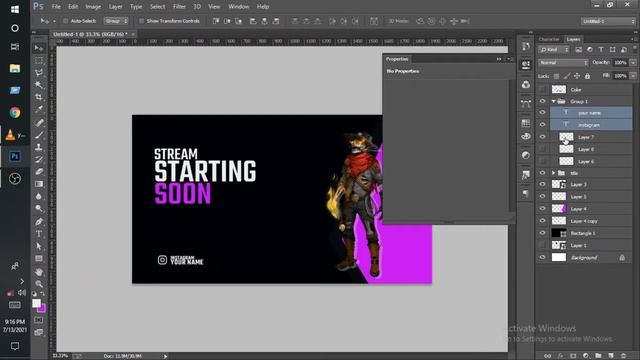640x360 pixels.
Task: Select the Crop tool
Action: (x=39, y=97)
